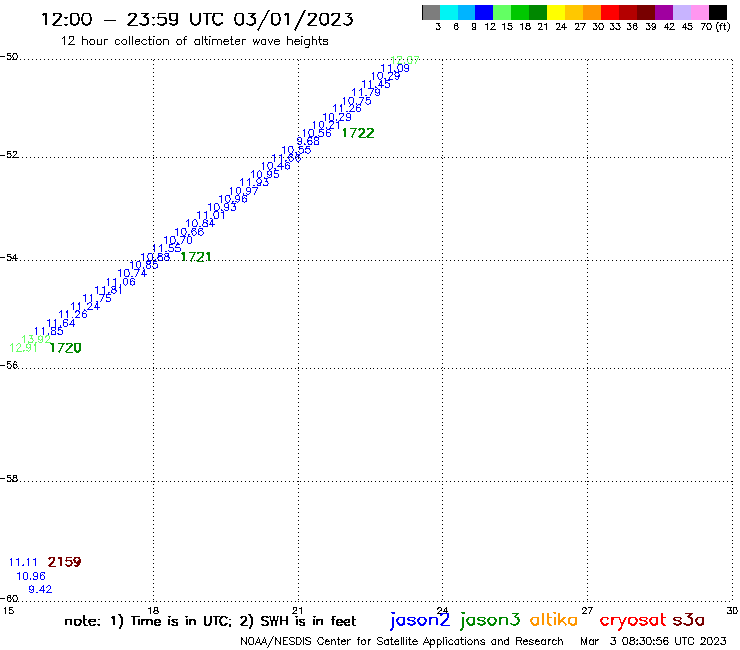Image resolution: width=740 pixels, height=650 pixels.
Task: Click the 11.55 wave height value
Action: coord(167,248)
